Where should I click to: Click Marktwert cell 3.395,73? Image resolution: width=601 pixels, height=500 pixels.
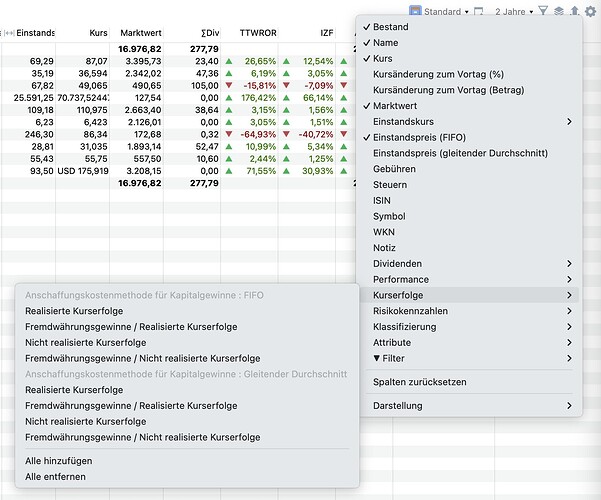[143, 61]
